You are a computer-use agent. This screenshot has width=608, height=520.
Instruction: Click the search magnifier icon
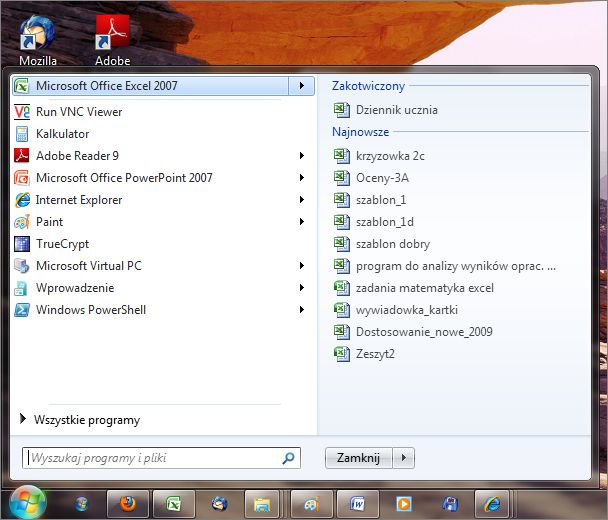tap(288, 458)
